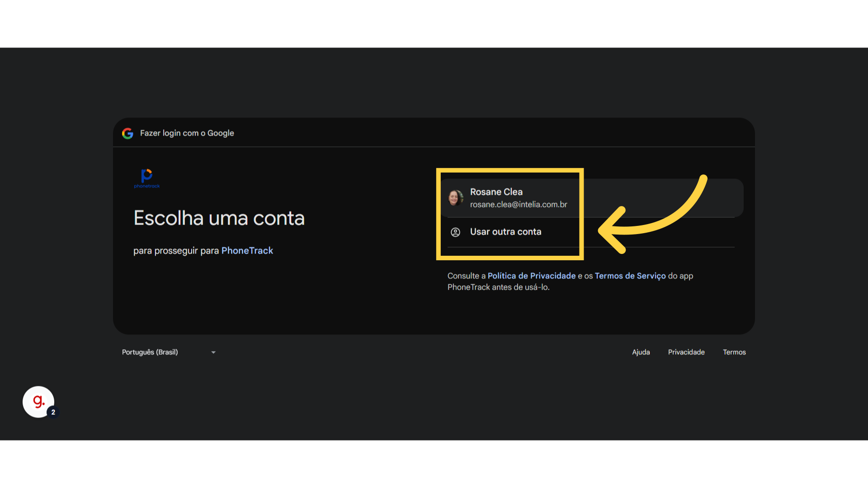This screenshot has height=488, width=868.
Task: Click the Escolha uma conta heading
Action: (219, 218)
